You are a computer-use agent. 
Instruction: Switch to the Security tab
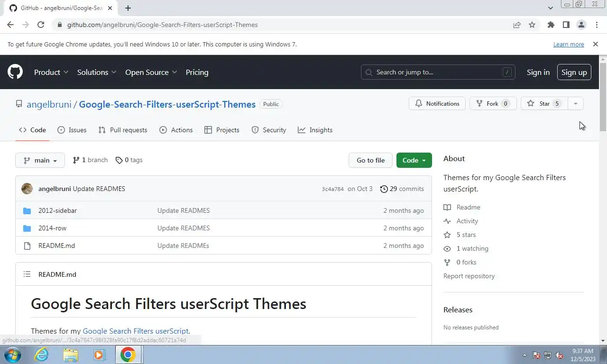pos(268,130)
